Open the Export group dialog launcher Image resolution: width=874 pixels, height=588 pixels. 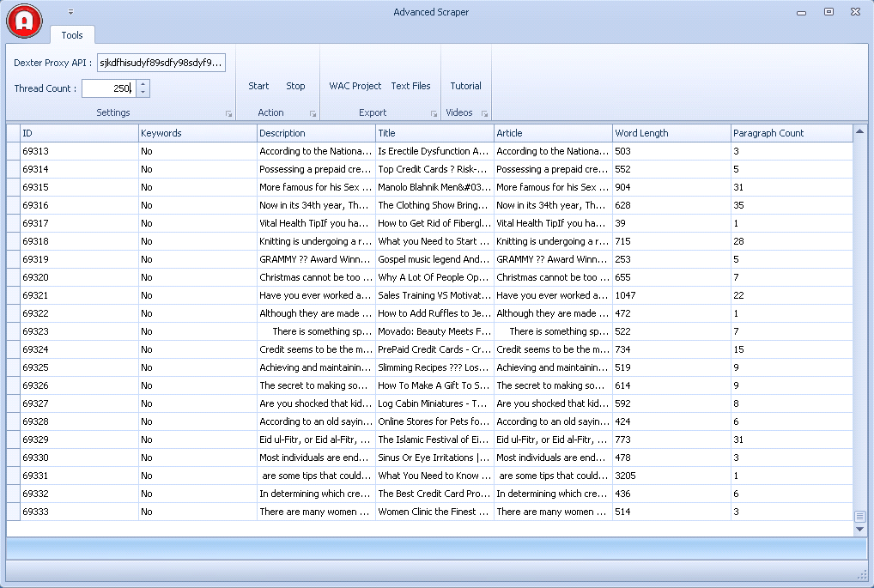coord(434,113)
